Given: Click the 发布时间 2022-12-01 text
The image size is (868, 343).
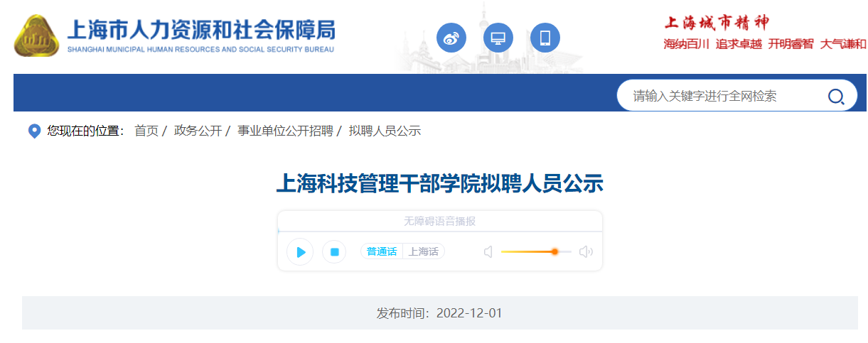Looking at the screenshot, I should coord(439,313).
